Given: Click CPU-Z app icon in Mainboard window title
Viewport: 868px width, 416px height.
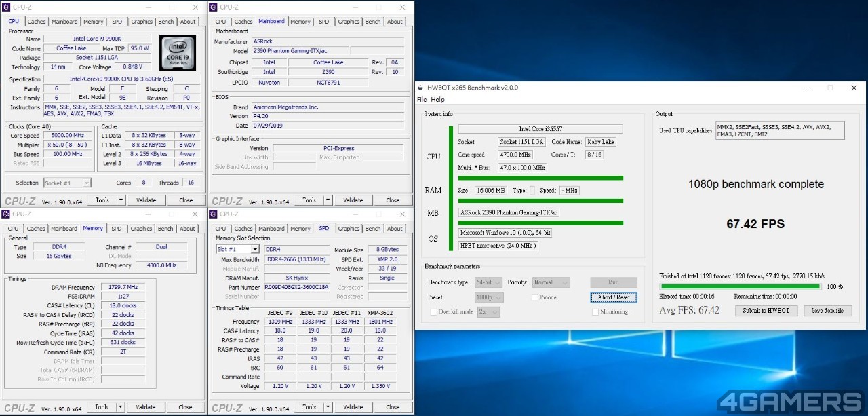Looking at the screenshot, I should 214,7.
